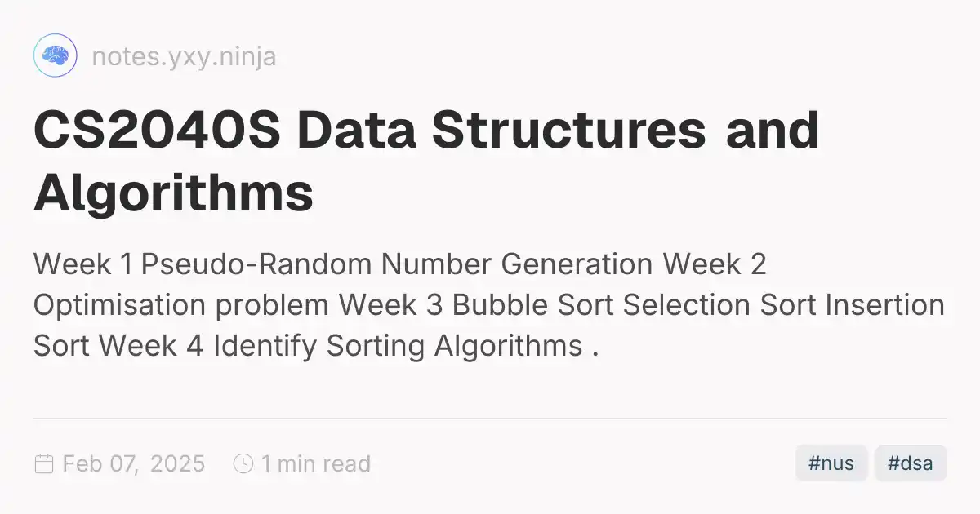Click the Week 3 text in description
980x514 pixels.
tap(391, 306)
